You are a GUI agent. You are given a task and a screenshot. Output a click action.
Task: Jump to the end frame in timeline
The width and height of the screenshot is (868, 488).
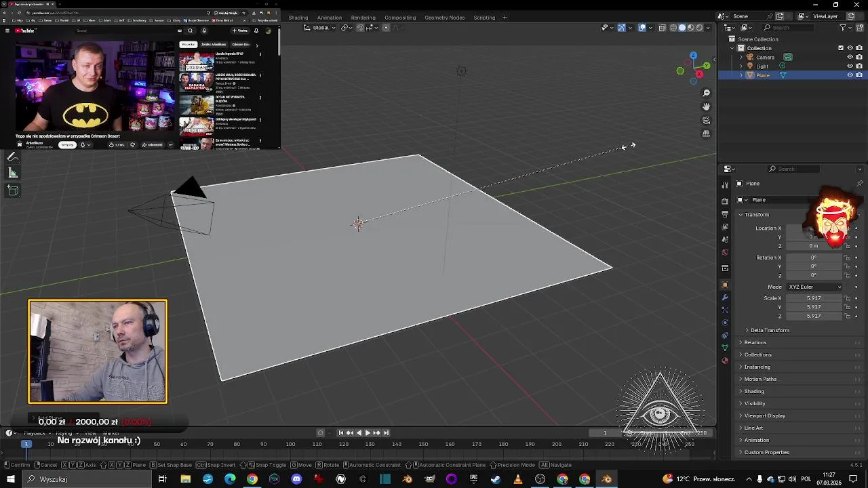point(386,432)
